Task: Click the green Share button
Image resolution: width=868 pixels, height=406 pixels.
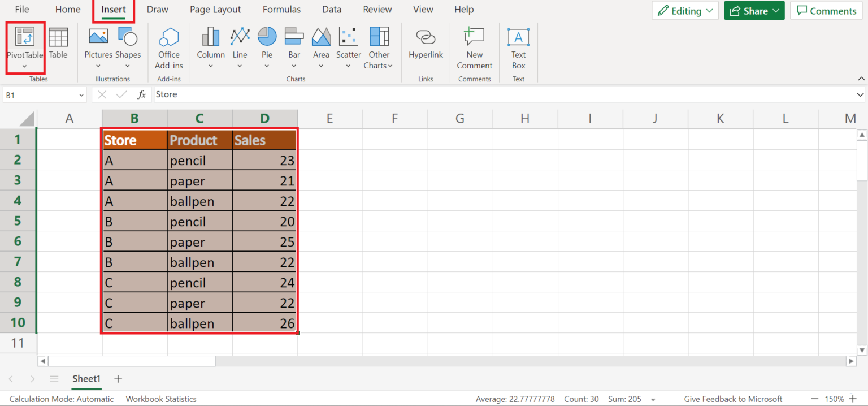Action: click(x=754, y=10)
